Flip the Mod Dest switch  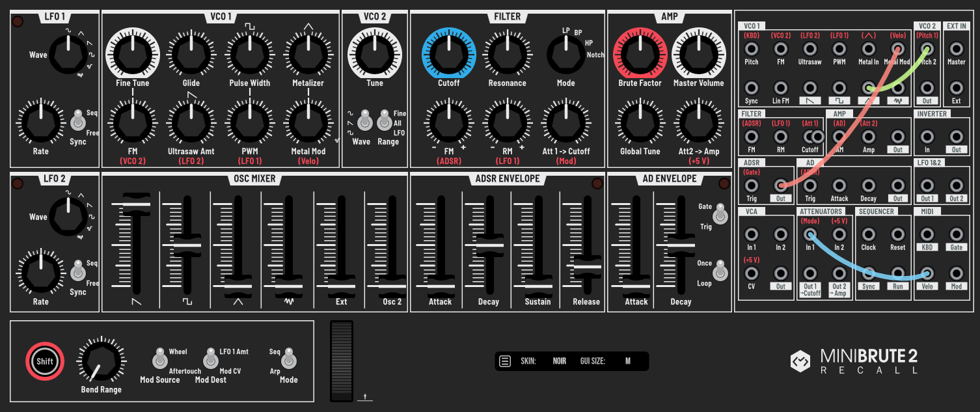(210, 359)
